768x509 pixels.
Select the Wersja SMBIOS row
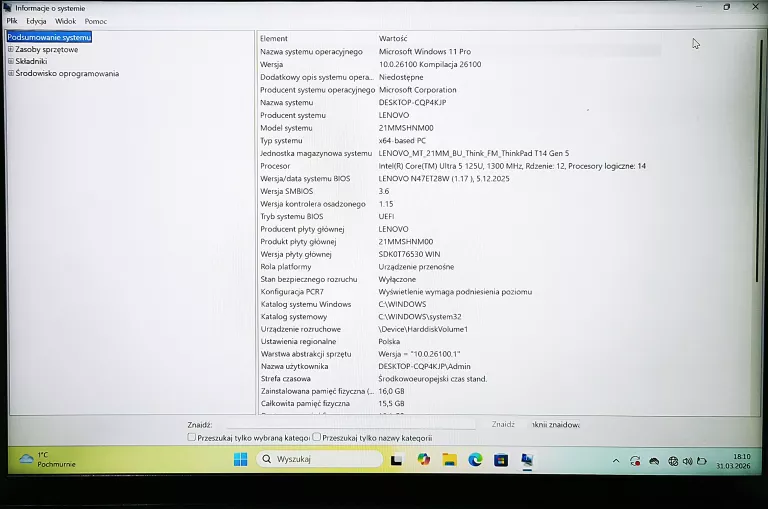(x=459, y=191)
